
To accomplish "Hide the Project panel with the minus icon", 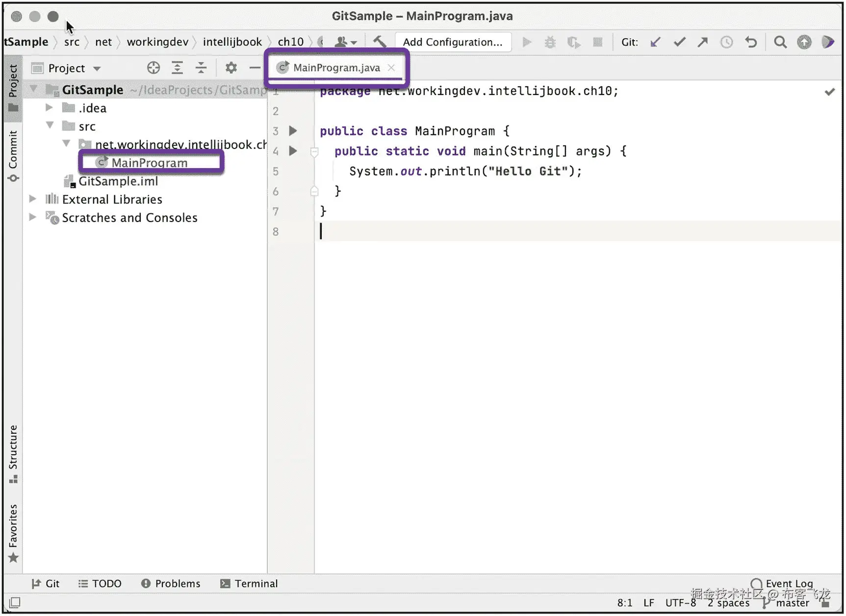I will (x=255, y=68).
